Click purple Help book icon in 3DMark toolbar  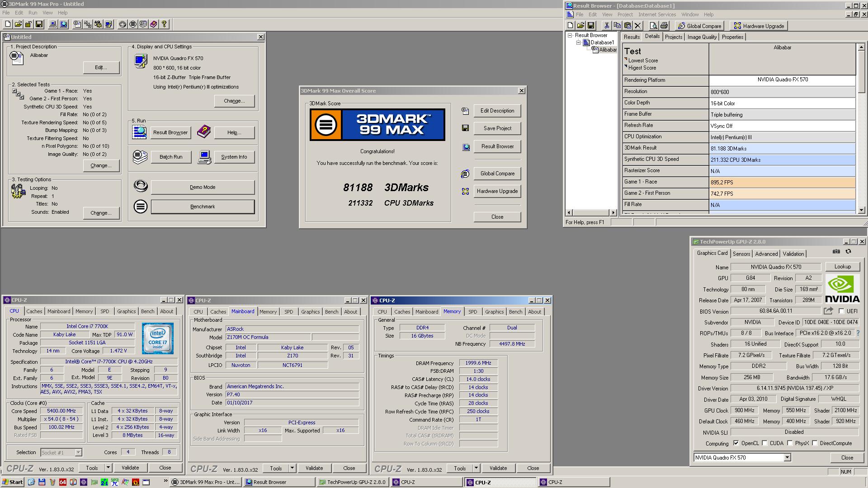[154, 24]
